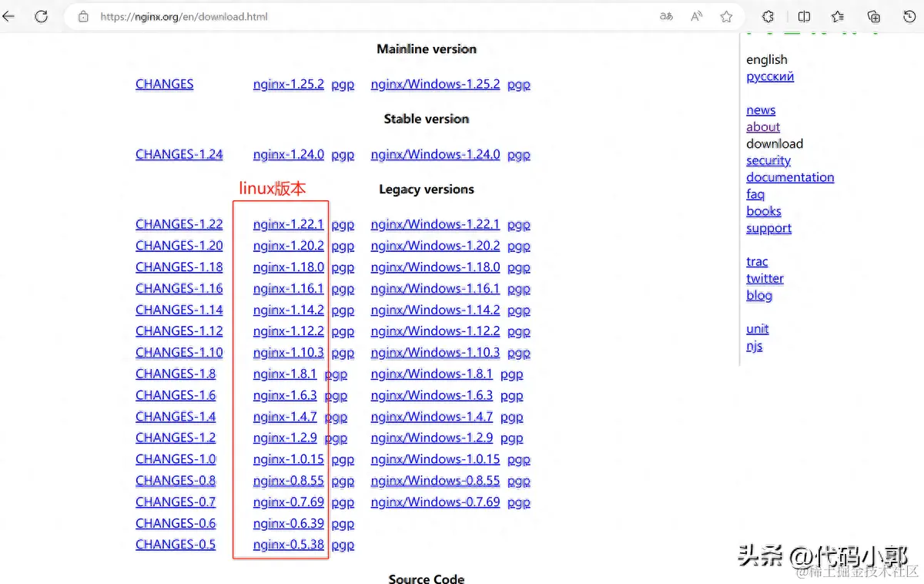Activate Read aloud icon

tap(696, 16)
